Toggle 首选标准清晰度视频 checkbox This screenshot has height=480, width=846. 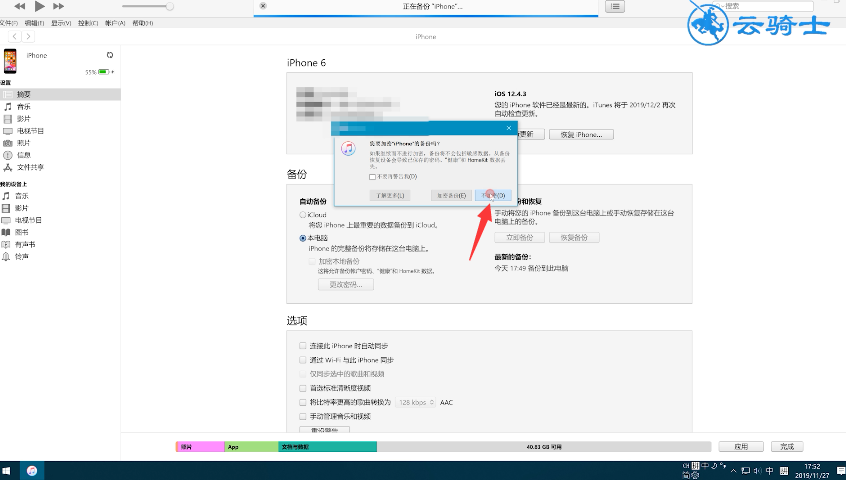click(x=303, y=388)
